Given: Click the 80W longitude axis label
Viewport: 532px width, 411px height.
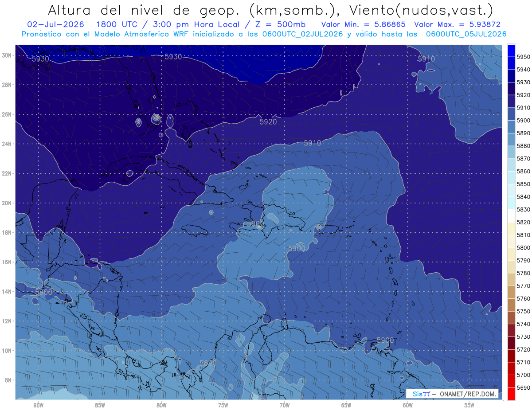Looking at the screenshot, I should 161,405.
